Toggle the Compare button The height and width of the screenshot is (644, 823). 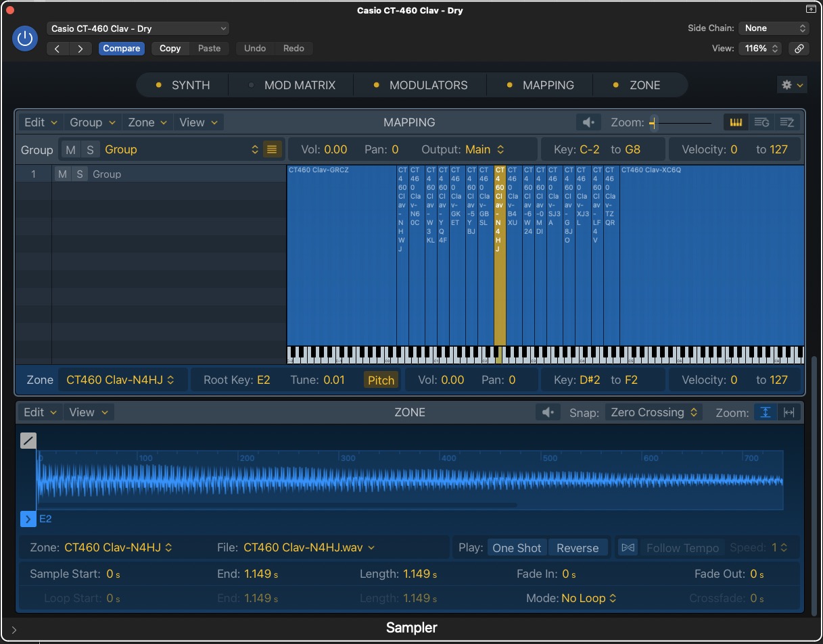pos(122,49)
